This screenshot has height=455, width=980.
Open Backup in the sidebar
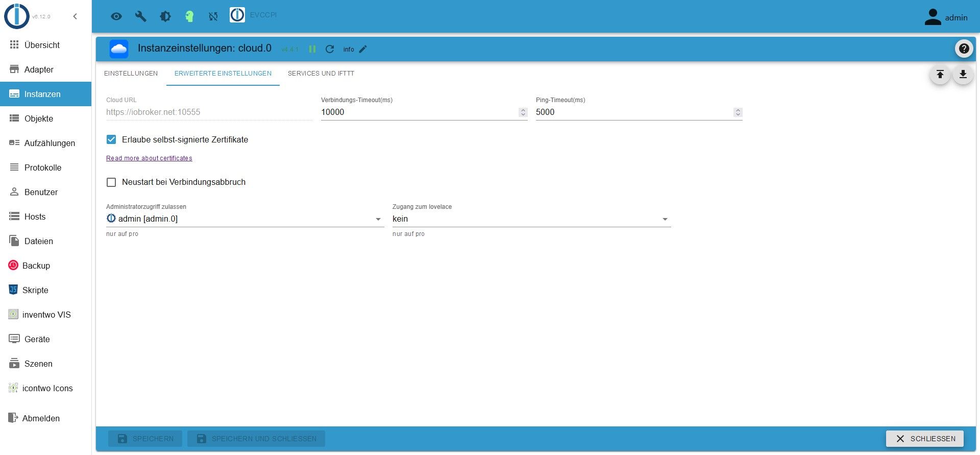[x=45, y=266]
